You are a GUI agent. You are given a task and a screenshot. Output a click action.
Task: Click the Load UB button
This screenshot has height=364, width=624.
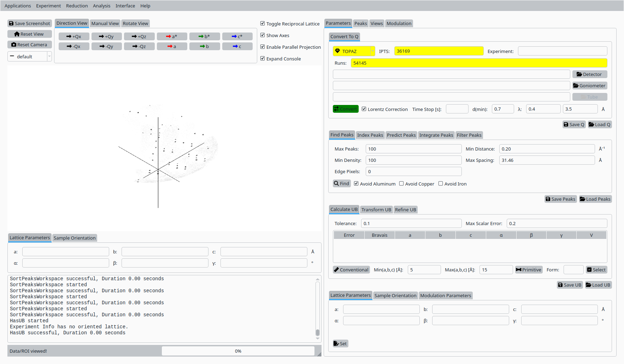point(598,285)
